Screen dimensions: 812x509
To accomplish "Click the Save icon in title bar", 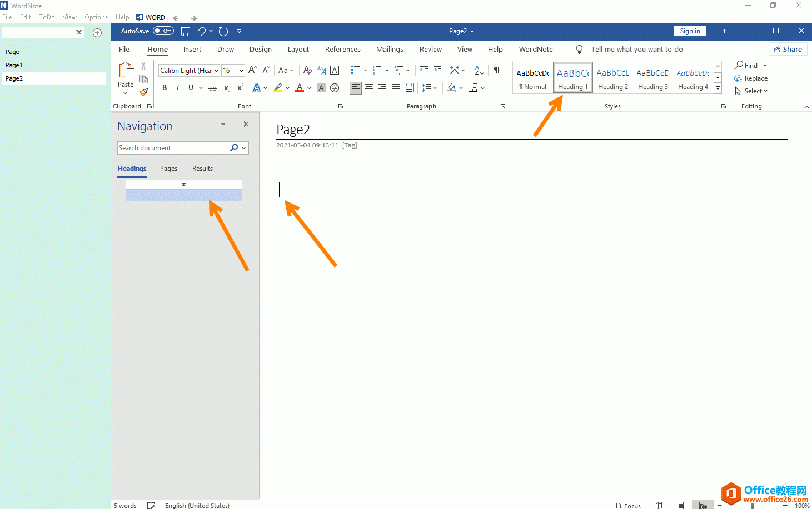I will point(186,32).
